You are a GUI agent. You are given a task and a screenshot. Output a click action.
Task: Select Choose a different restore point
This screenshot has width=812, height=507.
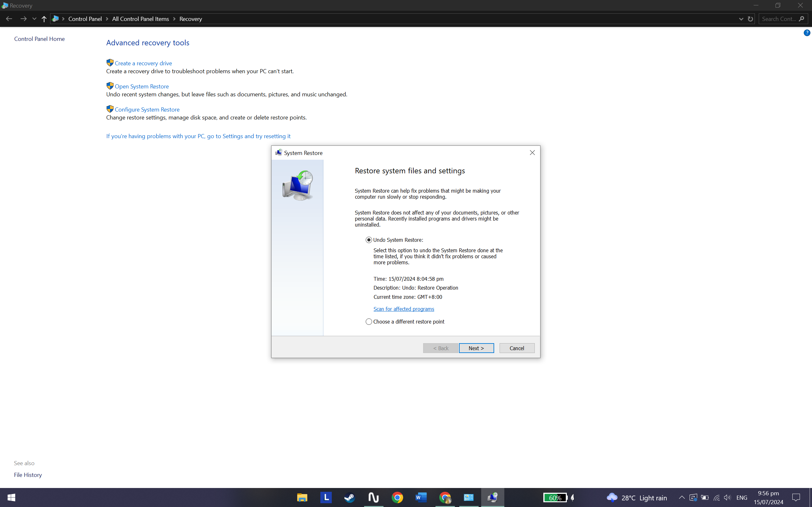(369, 322)
